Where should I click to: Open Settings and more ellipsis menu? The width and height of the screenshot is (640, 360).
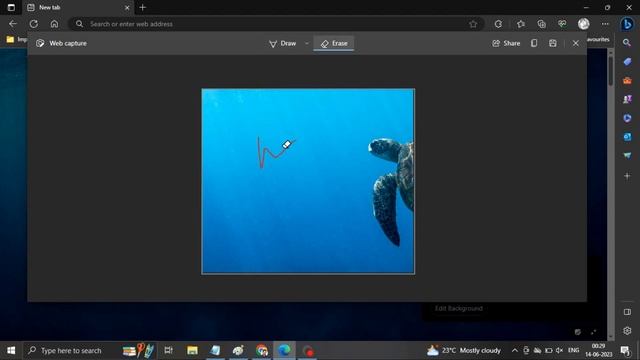tap(605, 24)
